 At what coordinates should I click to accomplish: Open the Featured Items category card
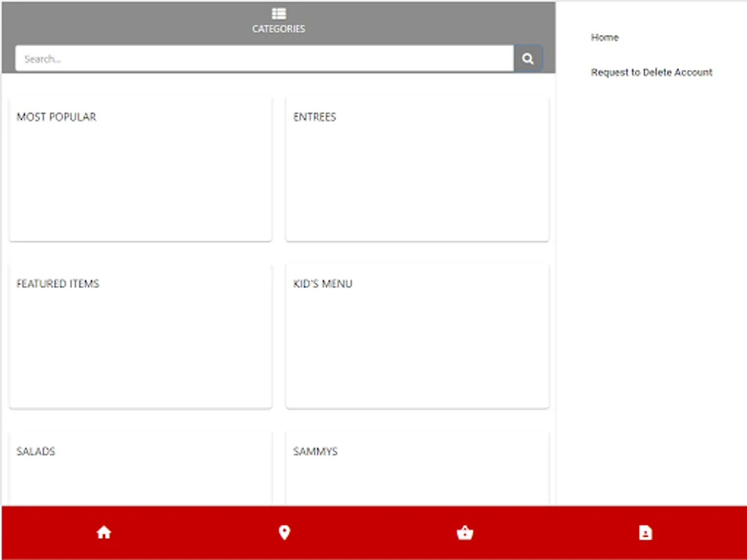tap(141, 337)
